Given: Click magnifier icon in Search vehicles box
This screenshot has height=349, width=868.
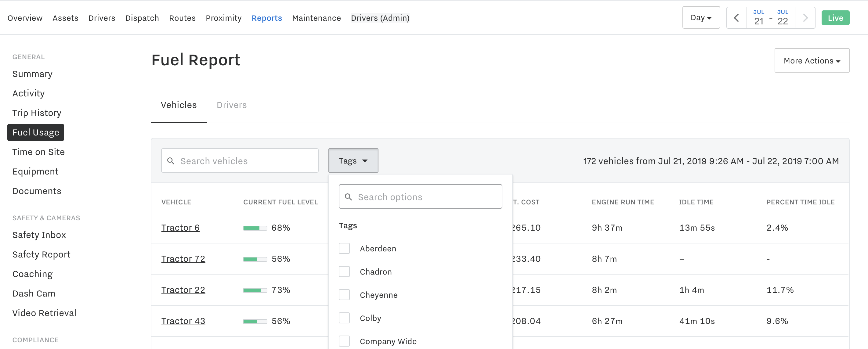Looking at the screenshot, I should (x=171, y=161).
